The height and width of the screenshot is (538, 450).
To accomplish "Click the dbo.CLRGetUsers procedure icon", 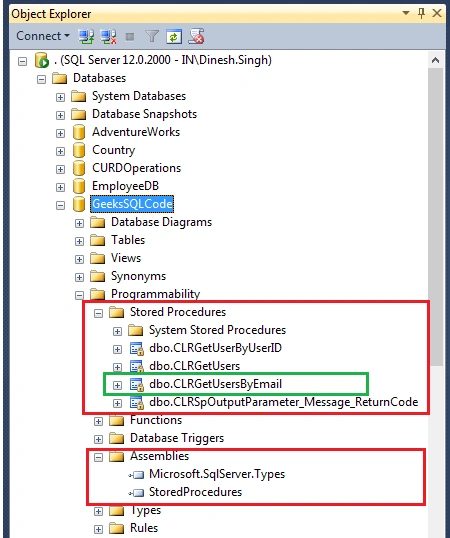I will (x=137, y=367).
